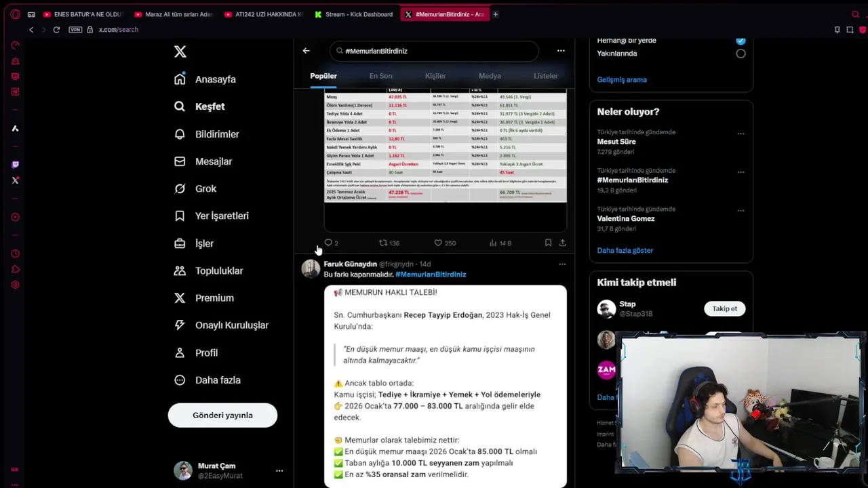The image size is (868, 488).
Task: Share the salary table tweet
Action: point(562,243)
